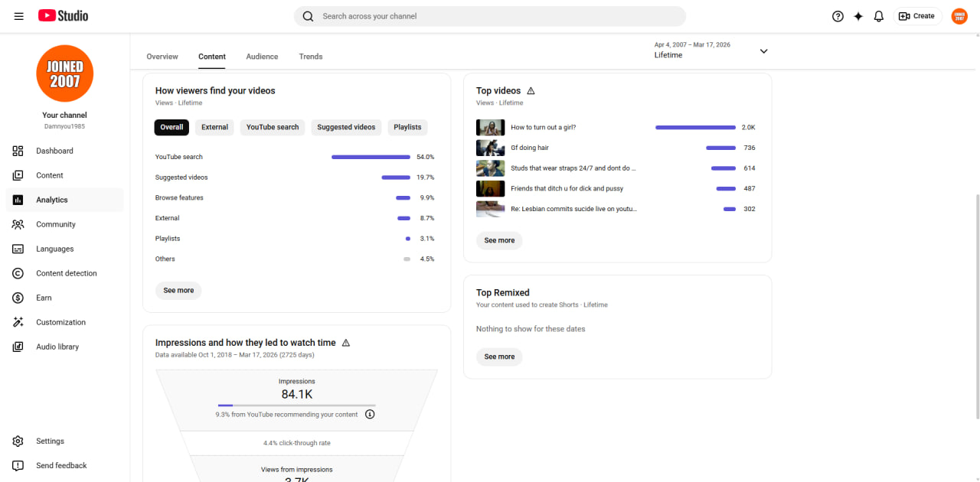Viewport: 980px width, 482px height.
Task: Click the info icon in Impressions funnel
Action: pos(370,414)
